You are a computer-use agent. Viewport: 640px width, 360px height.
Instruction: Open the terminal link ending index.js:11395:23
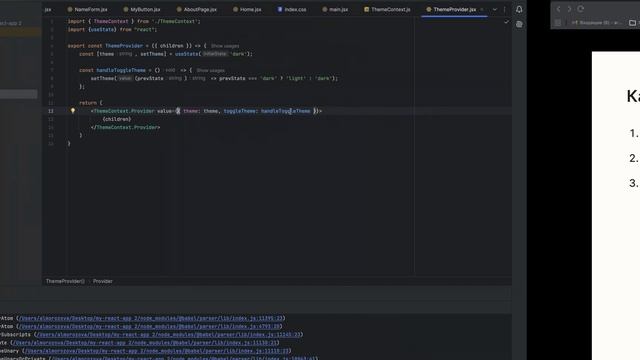pos(151,318)
